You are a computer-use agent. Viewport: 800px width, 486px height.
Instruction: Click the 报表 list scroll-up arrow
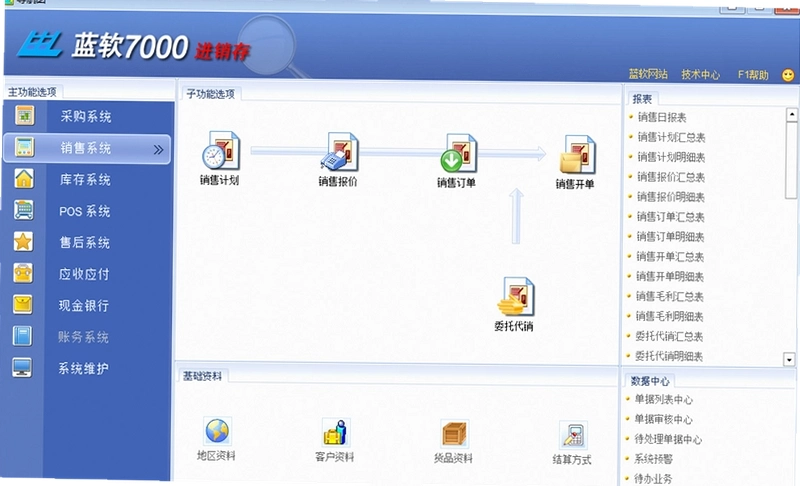[792, 115]
